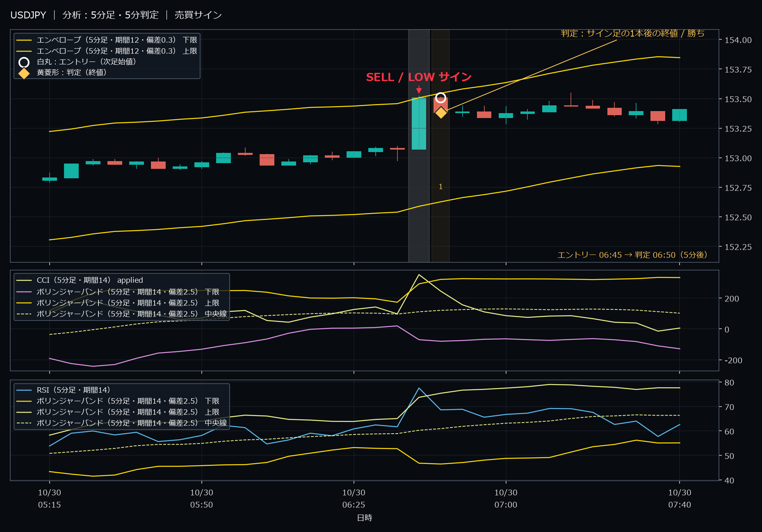Click the 判定:サイン足の1本後の終値 / 勝ち annotation
The width and height of the screenshot is (762, 532).
point(632,33)
